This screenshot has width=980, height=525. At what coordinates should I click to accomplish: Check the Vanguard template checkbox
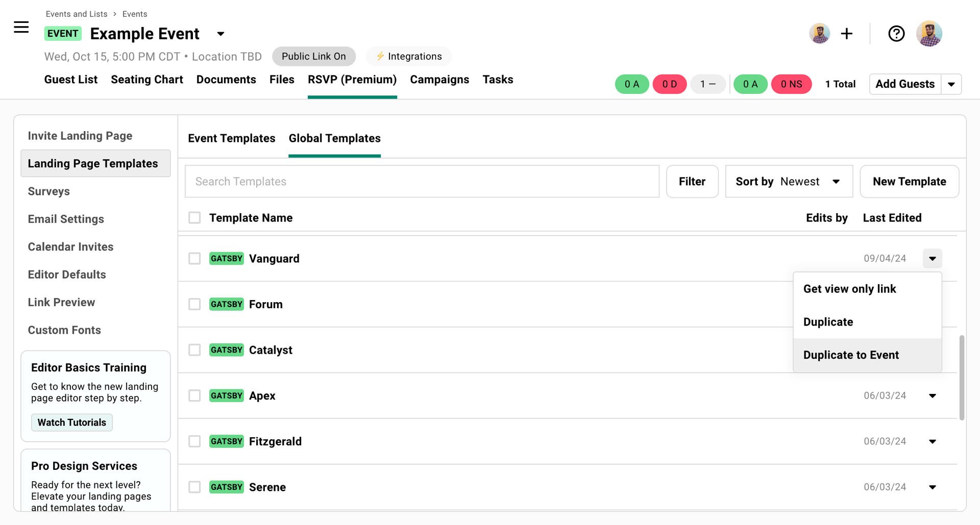pos(194,259)
